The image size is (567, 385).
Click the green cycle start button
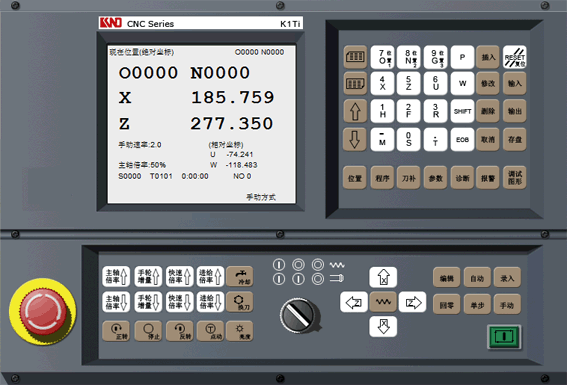[504, 337]
